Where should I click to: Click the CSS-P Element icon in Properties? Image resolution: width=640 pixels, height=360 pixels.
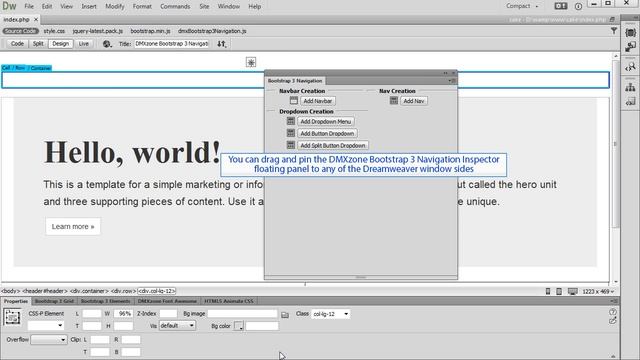pos(12,317)
